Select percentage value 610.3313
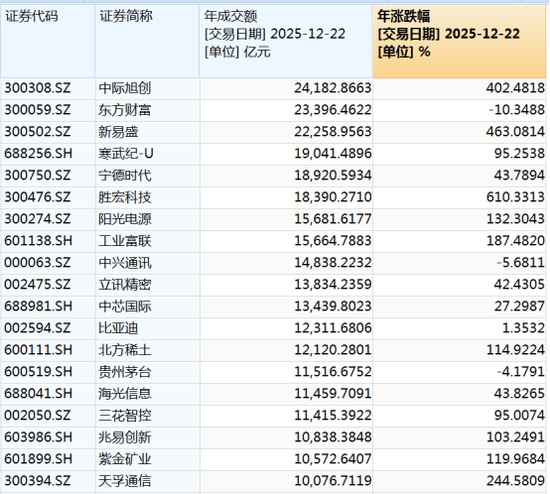Viewport: 550px width, 494px height. pos(515,197)
